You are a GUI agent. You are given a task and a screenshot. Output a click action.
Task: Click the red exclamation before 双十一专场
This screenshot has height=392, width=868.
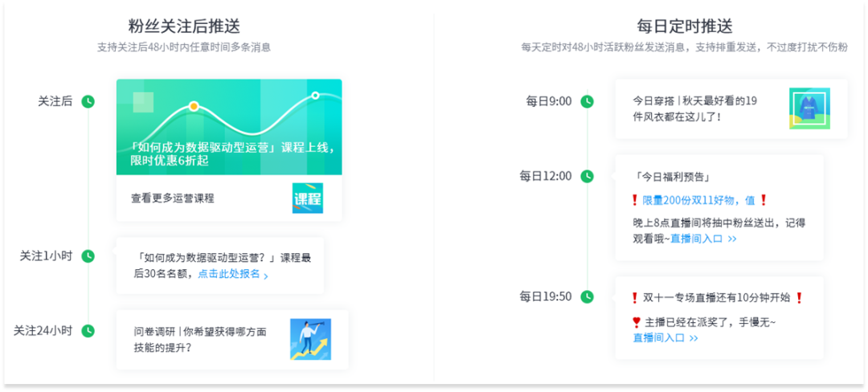pyautogui.click(x=636, y=298)
